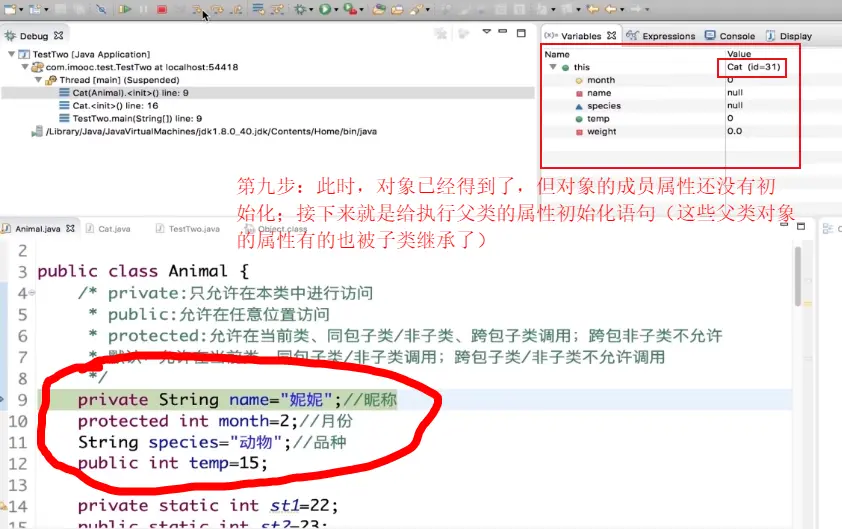Click the Value column header
This screenshot has width=842, height=529.
739,54
